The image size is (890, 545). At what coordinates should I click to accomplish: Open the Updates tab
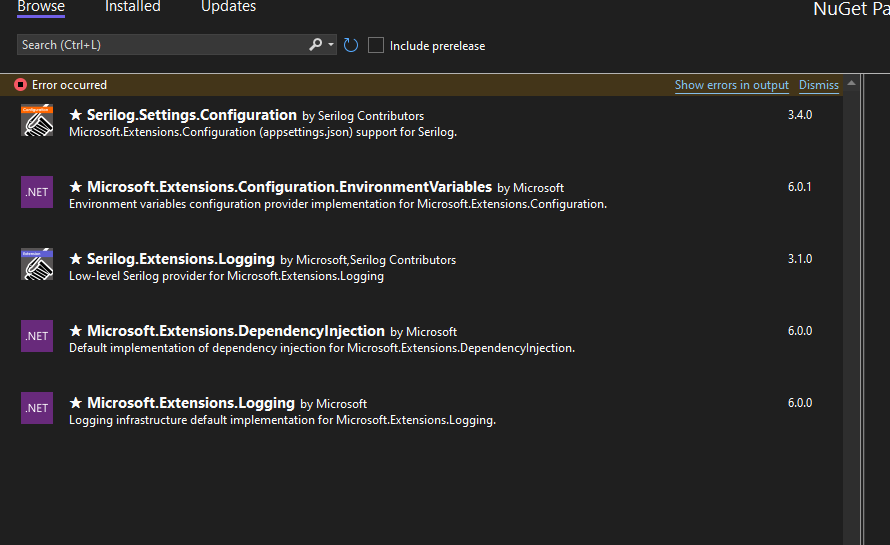(228, 7)
